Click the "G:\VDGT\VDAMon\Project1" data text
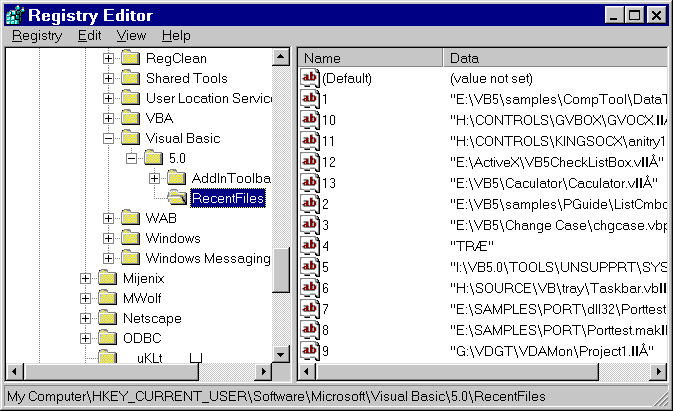 click(552, 351)
